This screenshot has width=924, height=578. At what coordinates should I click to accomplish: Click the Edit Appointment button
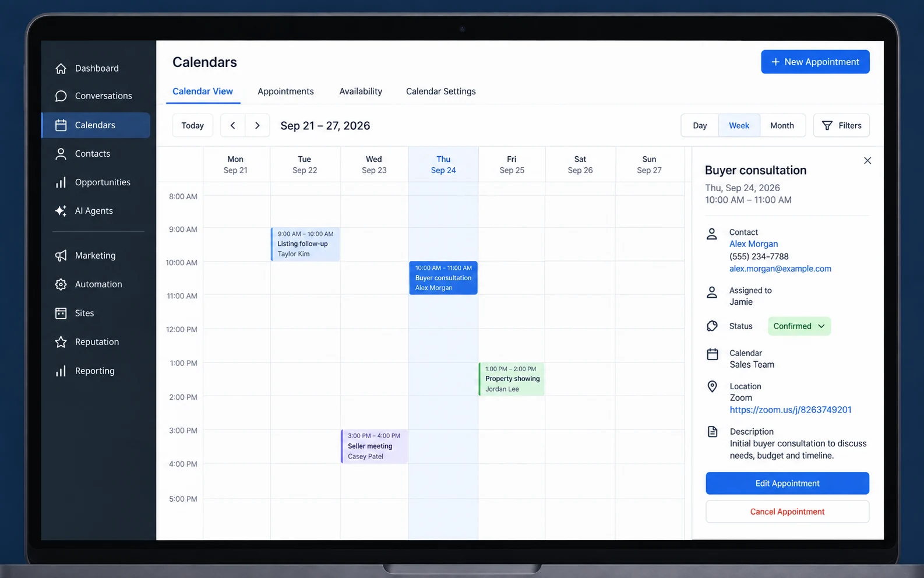(787, 484)
